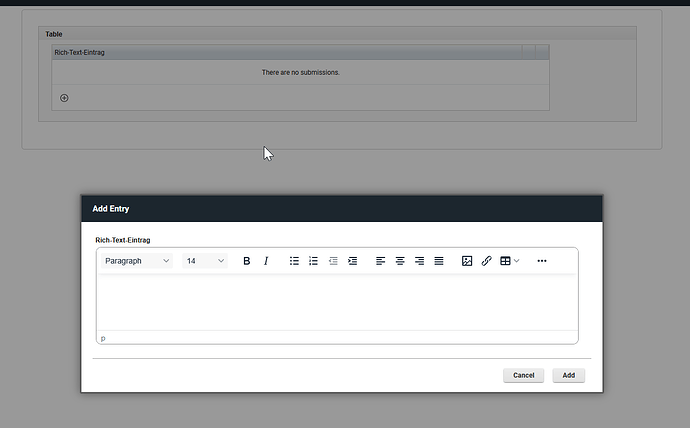Center align the text
Screen dimensions: 690x428
coord(400,261)
